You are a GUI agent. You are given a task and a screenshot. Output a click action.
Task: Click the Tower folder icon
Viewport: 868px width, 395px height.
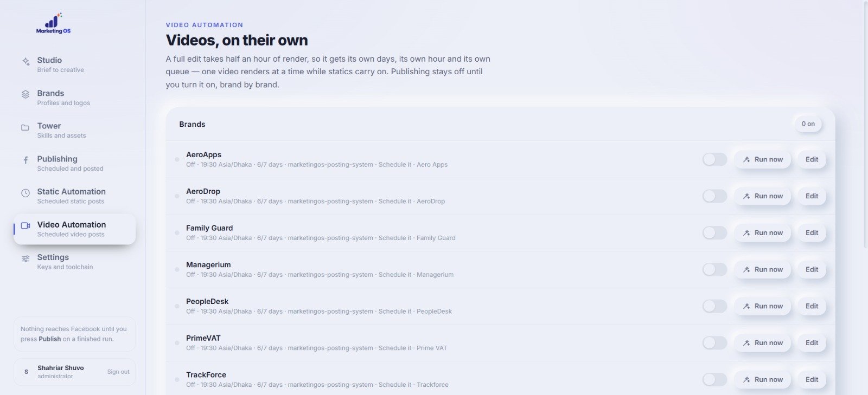pyautogui.click(x=25, y=128)
